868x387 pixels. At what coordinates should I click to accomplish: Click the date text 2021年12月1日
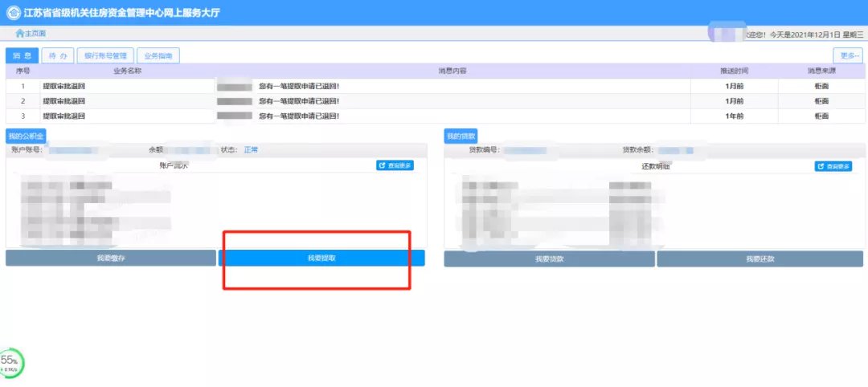pyautogui.click(x=816, y=35)
